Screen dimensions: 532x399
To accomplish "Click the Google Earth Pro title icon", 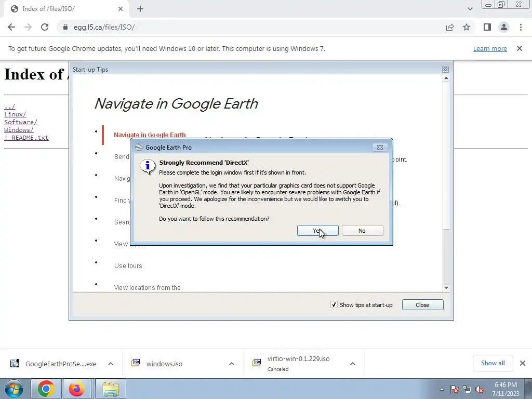I will click(x=139, y=147).
